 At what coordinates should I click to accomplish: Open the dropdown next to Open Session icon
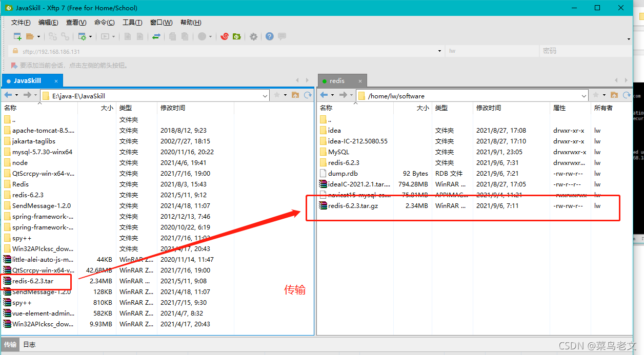click(38, 37)
